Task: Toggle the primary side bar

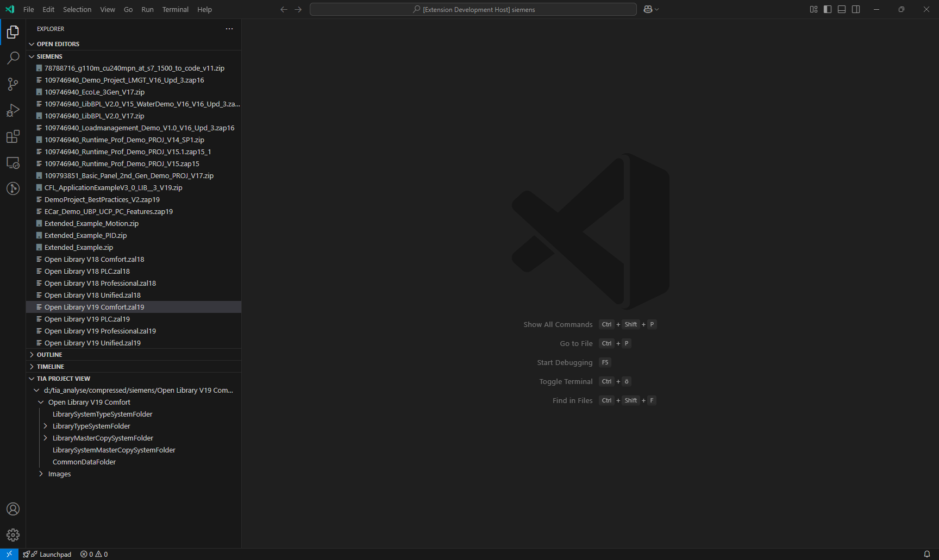Action: (x=828, y=9)
